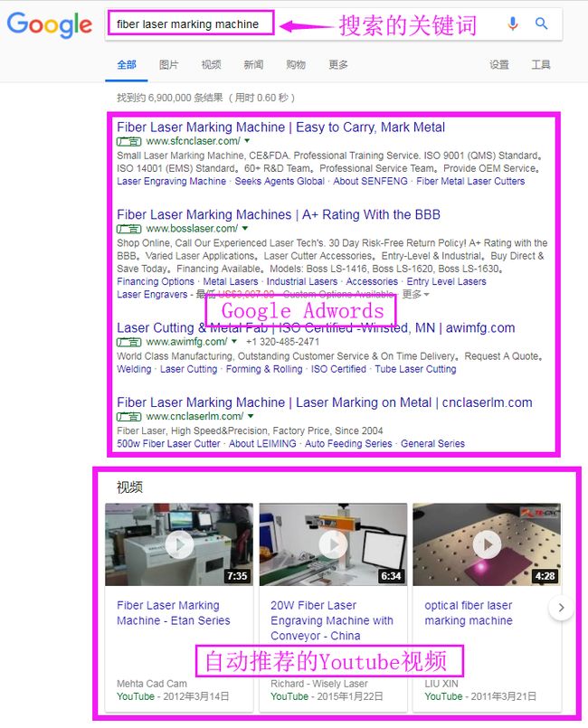Expand dropdown arrow beside www.cnclaserlm.com
The width and height of the screenshot is (588, 728).
point(251,416)
